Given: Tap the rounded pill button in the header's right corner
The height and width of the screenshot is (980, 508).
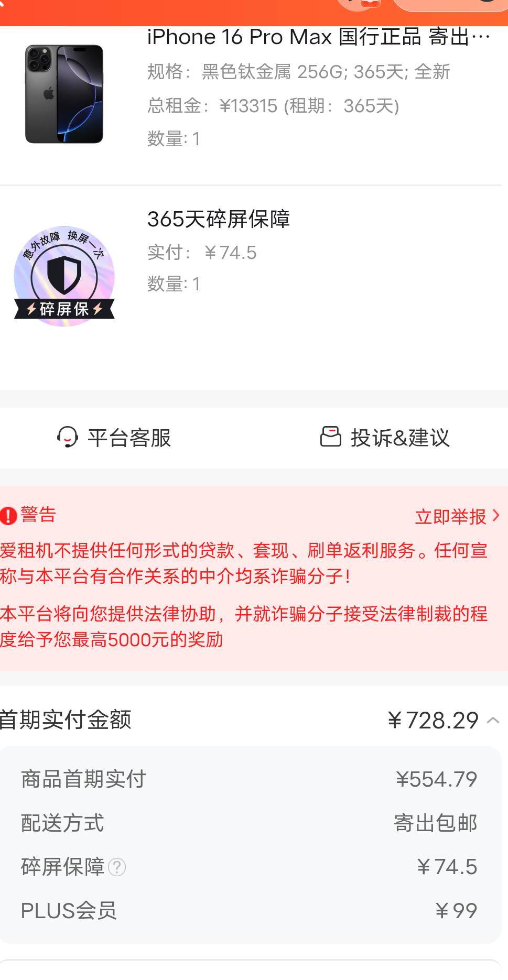Looking at the screenshot, I should pos(450,4).
